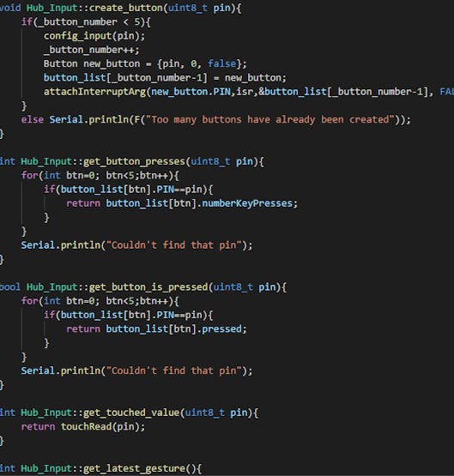454x476 pixels.
Task: Click the create_button function name
Action: [x=125, y=9]
